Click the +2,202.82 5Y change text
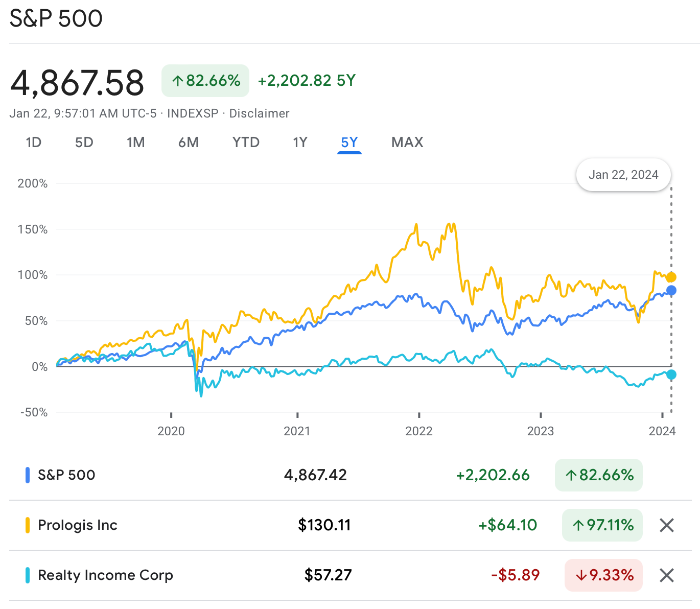The height and width of the screenshot is (609, 700). (x=307, y=81)
